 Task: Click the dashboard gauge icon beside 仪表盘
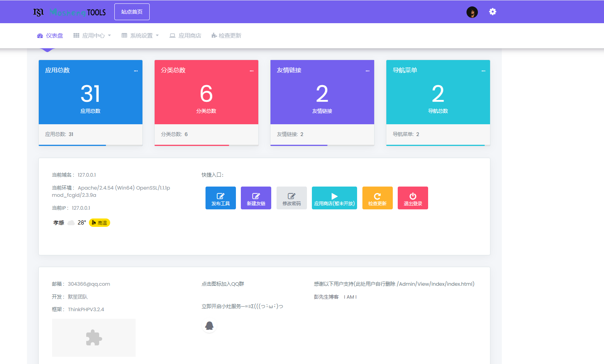pyautogui.click(x=40, y=36)
